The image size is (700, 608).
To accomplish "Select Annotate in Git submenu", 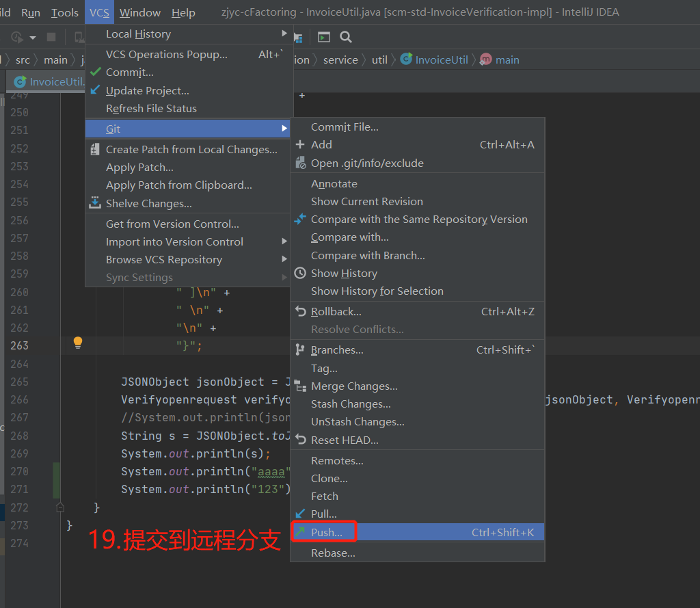I will (418, 183).
